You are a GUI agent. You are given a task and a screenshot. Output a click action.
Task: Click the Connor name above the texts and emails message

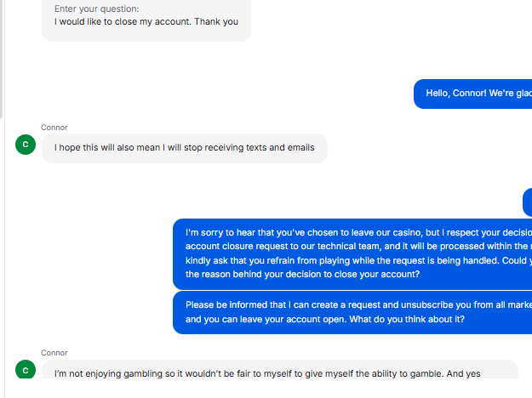(x=54, y=128)
